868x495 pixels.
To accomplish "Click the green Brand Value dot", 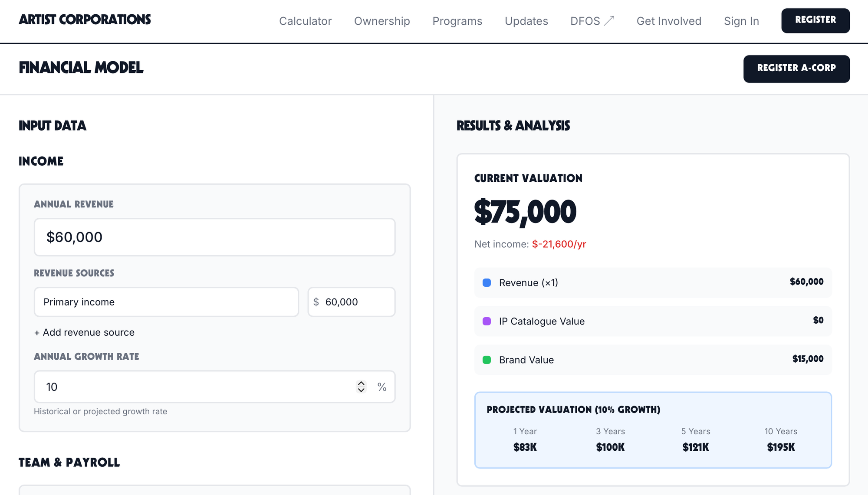I will pos(487,360).
